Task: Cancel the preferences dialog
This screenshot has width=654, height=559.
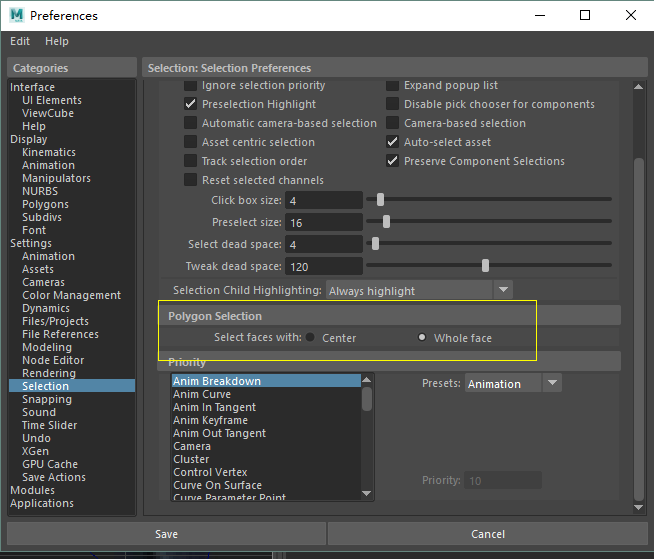Action: pos(488,534)
